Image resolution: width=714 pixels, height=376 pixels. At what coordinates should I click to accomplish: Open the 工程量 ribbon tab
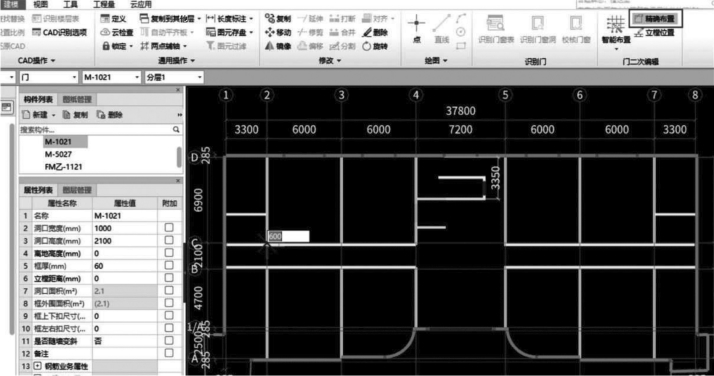pos(104,5)
